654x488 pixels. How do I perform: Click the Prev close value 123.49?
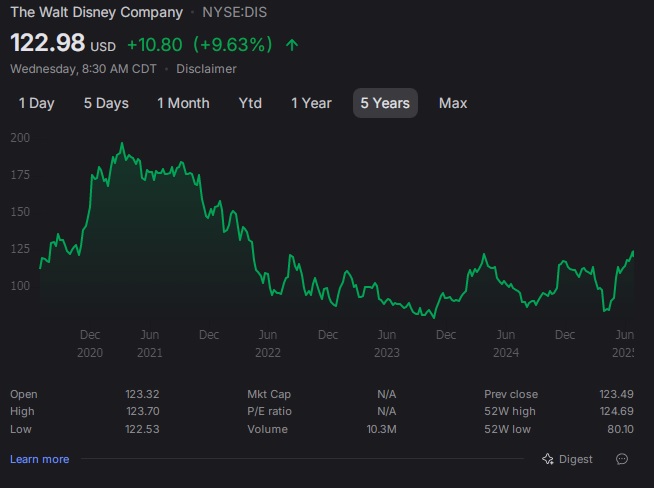pos(616,394)
